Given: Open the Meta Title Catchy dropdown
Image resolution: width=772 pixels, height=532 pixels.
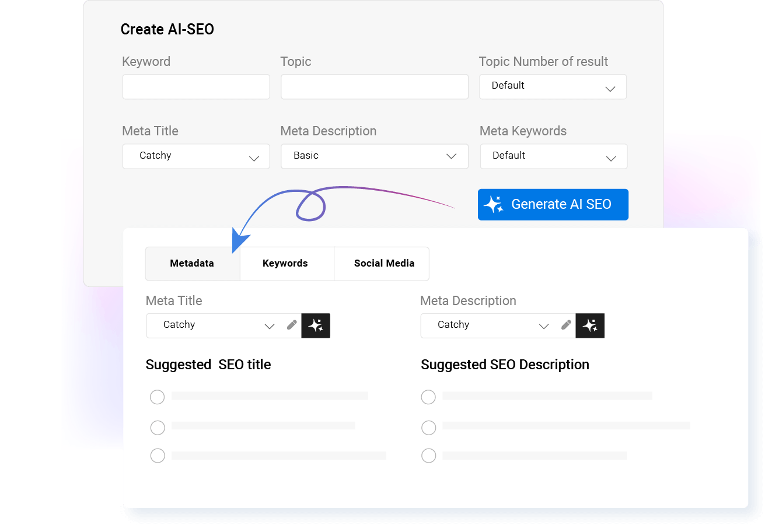Looking at the screenshot, I should [254, 156].
